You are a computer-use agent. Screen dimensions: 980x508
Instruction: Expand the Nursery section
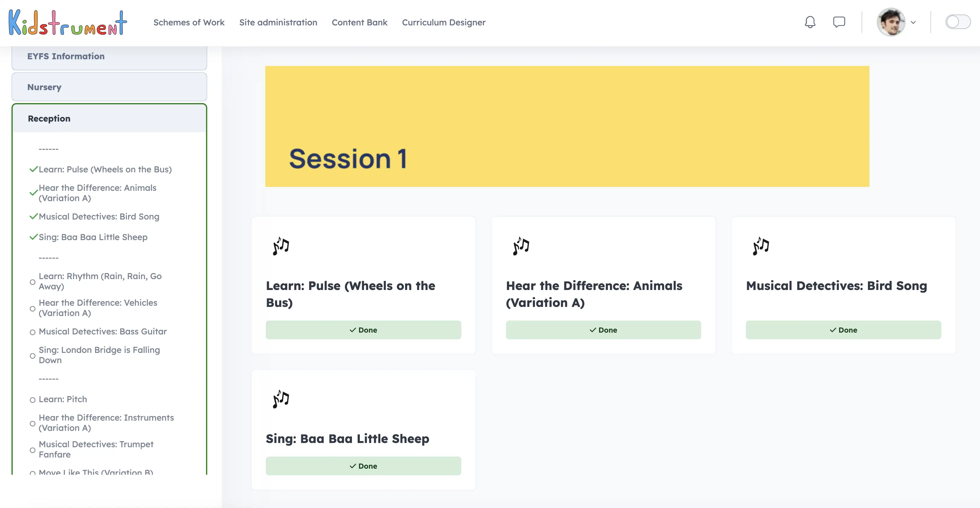[109, 87]
